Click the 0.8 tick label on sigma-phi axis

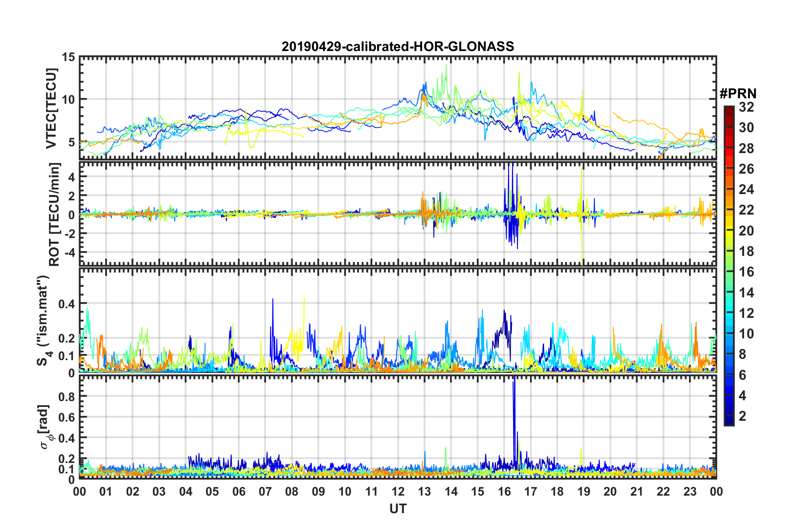click(67, 396)
